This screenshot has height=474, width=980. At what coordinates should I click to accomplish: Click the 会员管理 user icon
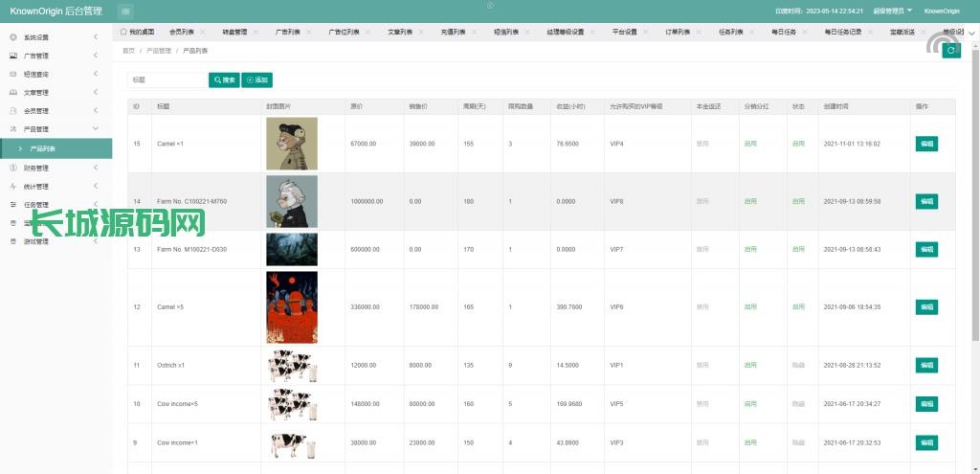13,111
